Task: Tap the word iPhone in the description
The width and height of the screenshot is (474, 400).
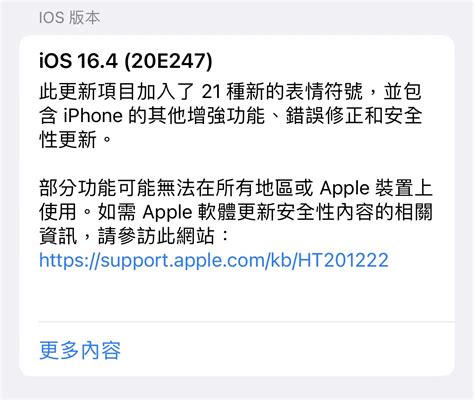Action: [93, 116]
